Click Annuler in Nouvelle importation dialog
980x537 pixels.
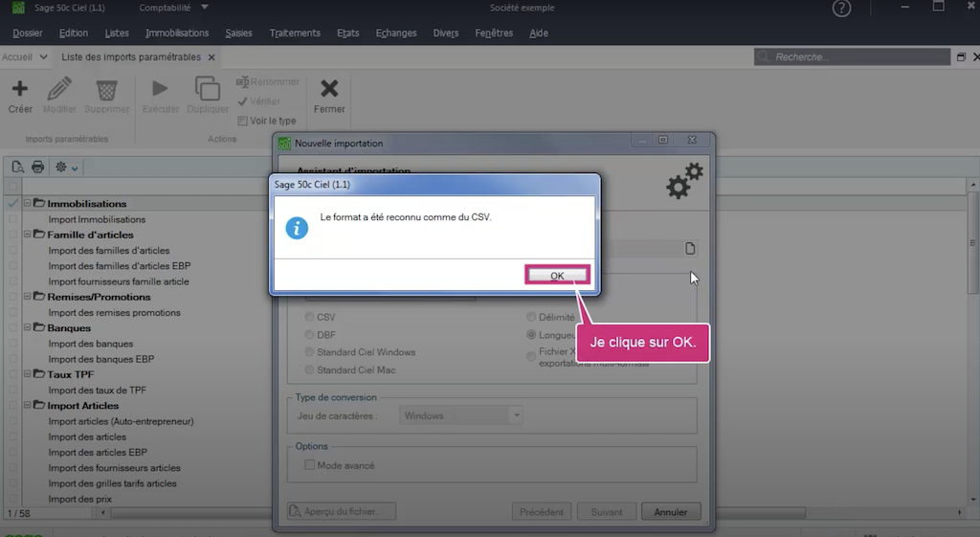(671, 512)
